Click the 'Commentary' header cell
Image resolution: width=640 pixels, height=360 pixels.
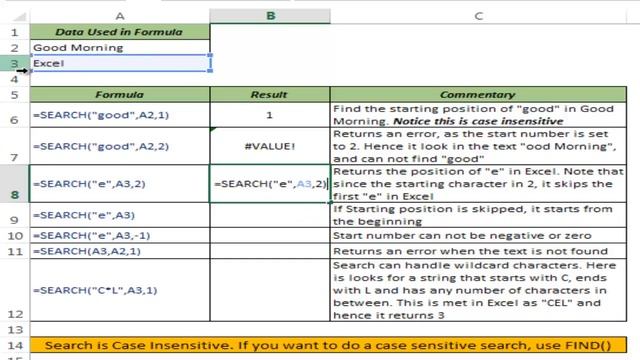click(478, 94)
